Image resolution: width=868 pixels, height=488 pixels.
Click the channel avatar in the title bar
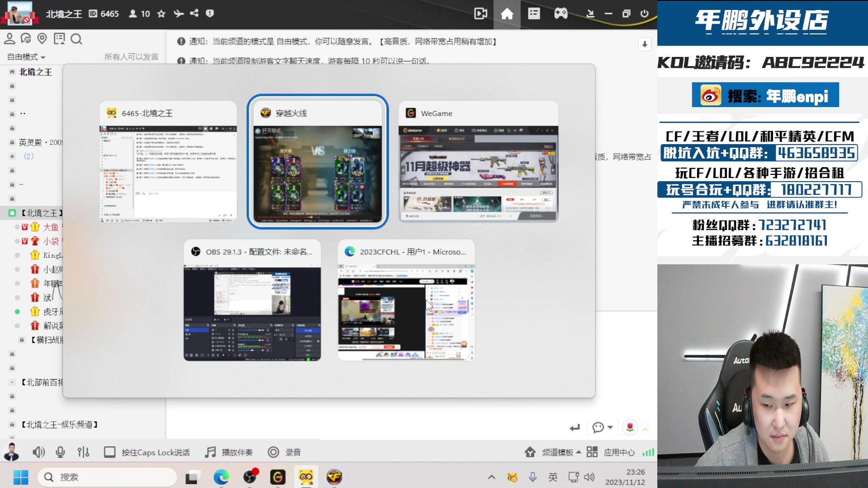[20, 14]
